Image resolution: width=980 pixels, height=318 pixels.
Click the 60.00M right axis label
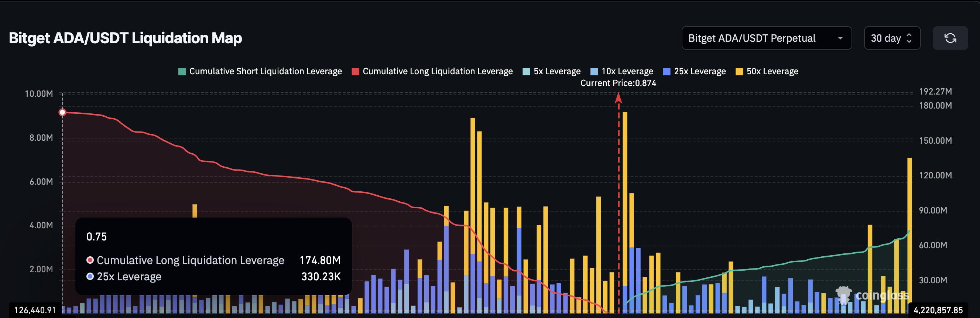(933, 245)
